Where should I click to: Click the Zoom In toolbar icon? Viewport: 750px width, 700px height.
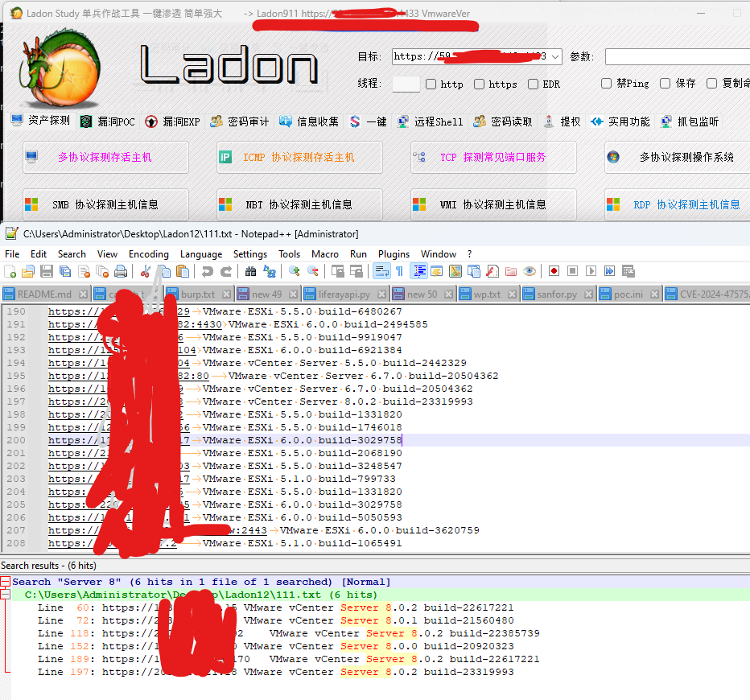click(295, 272)
